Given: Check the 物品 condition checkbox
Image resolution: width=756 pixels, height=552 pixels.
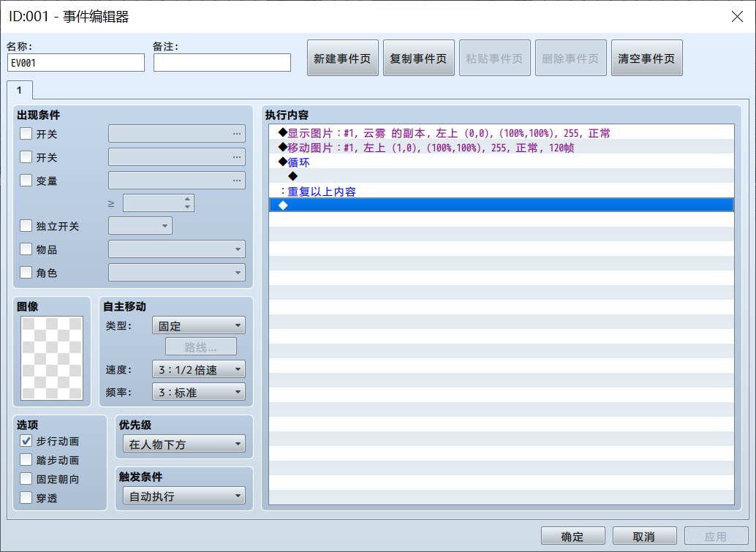Looking at the screenshot, I should (x=26, y=249).
